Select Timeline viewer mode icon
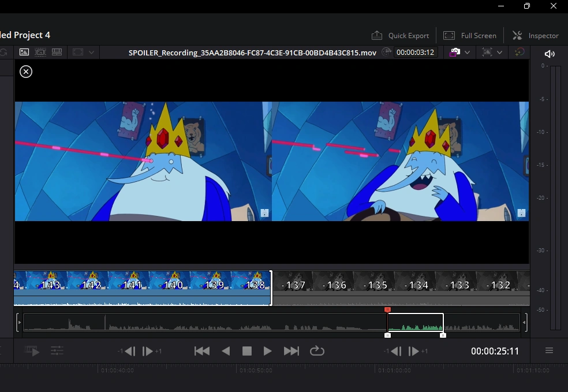The image size is (568, 392). pyautogui.click(x=57, y=52)
